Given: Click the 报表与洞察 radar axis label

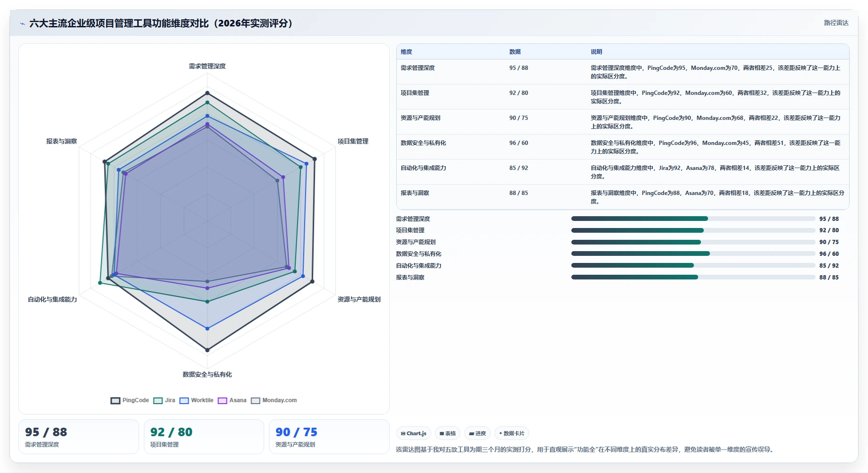Looking at the screenshot, I should point(61,141).
